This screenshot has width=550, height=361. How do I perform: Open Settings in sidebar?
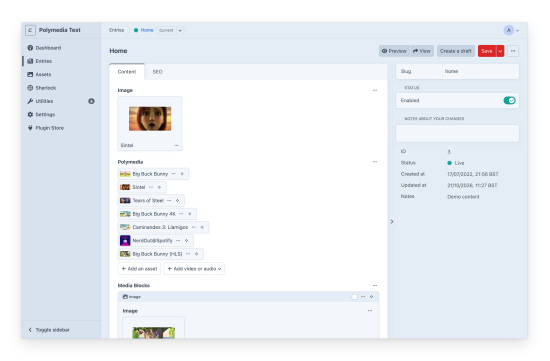(41, 114)
